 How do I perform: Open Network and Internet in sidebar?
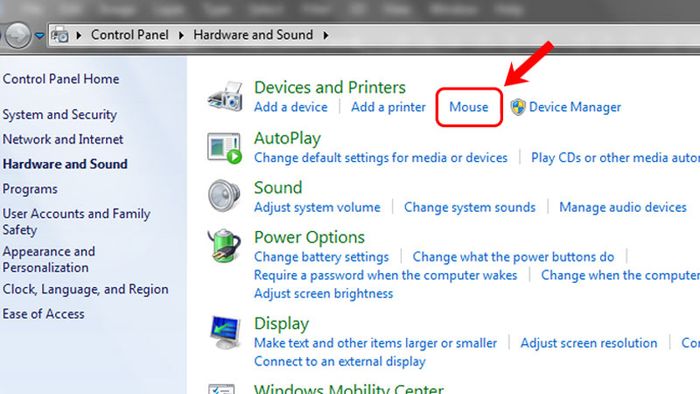63,139
